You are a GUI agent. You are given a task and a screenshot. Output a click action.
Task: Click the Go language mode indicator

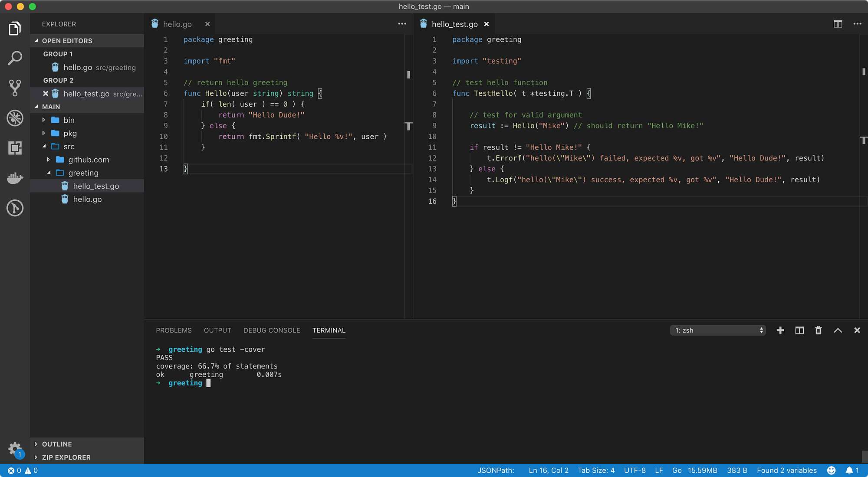click(x=676, y=470)
